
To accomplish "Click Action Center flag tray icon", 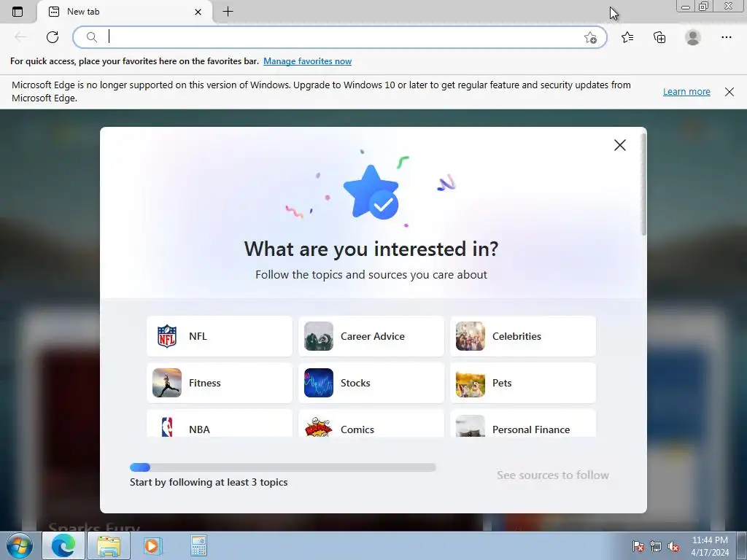I will coord(638,546).
